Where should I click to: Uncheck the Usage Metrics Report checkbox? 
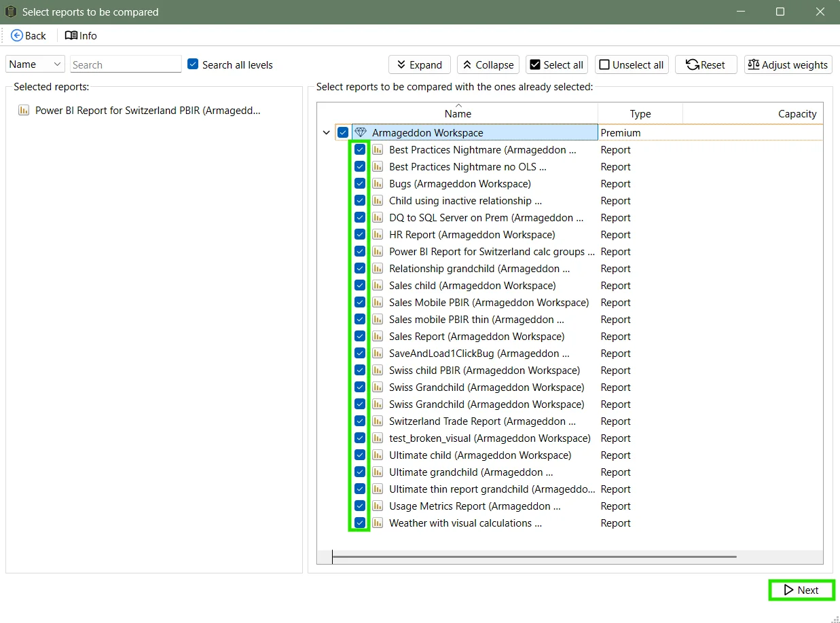point(360,506)
